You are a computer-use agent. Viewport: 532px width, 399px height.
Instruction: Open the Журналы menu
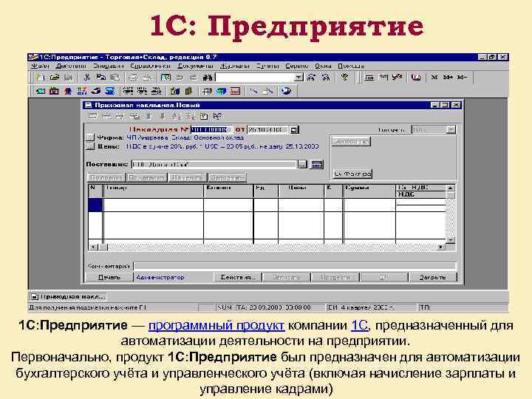234,66
